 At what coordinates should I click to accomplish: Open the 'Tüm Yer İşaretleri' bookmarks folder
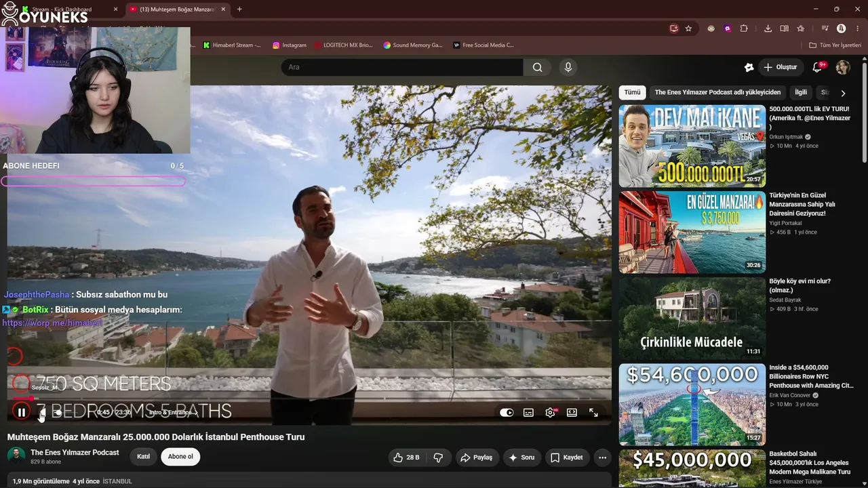tap(834, 45)
